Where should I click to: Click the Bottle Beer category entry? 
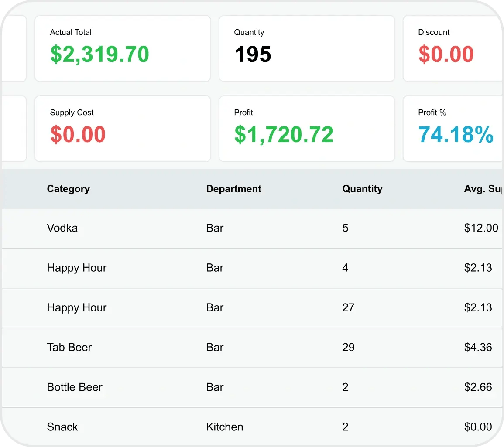click(x=75, y=387)
